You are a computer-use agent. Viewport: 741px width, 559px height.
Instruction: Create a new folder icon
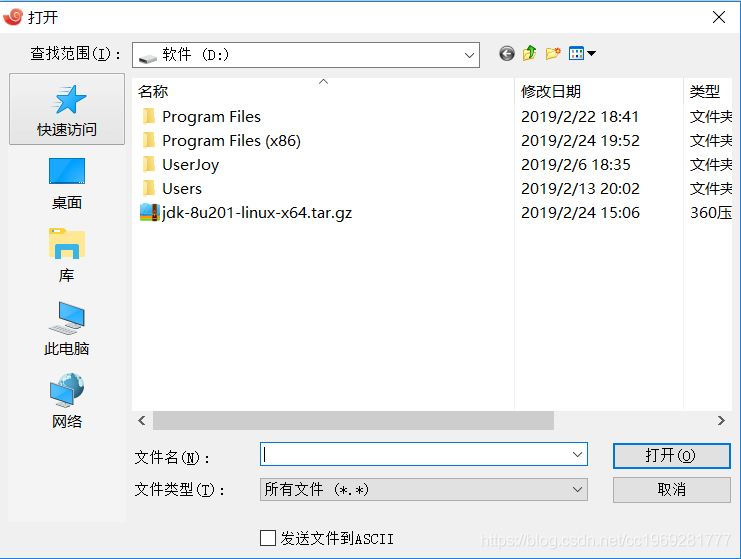pos(553,53)
